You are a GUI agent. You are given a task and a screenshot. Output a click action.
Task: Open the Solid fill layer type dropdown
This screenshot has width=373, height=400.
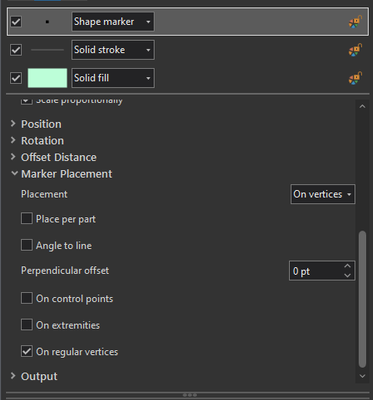point(113,78)
